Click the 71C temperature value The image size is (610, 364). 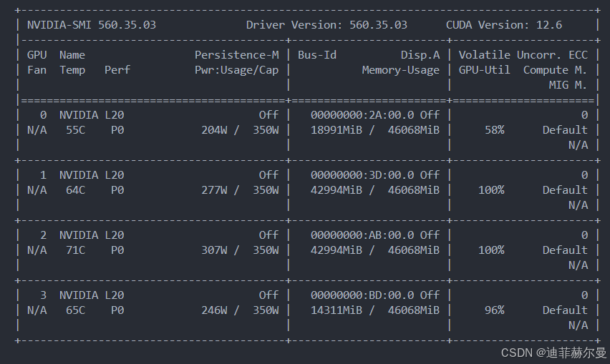point(75,250)
